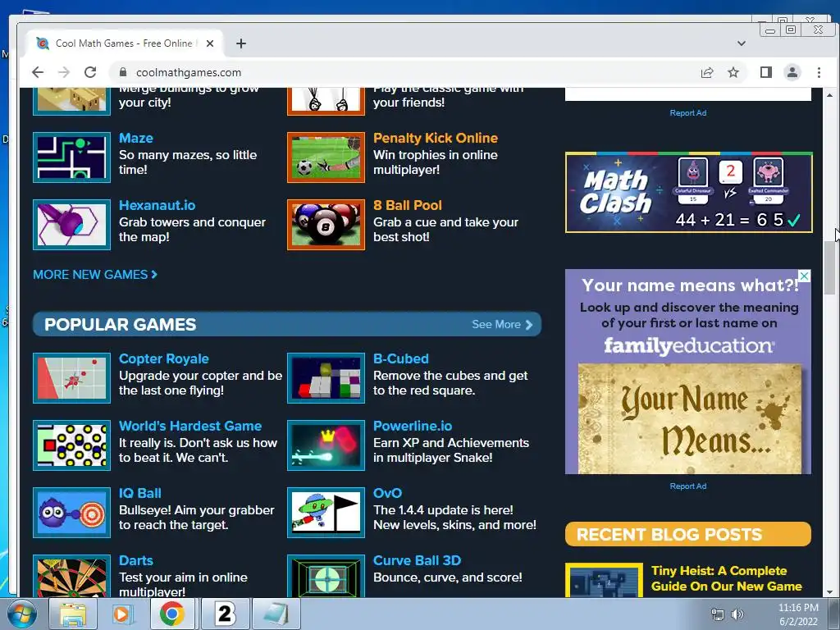Viewport: 840px width, 630px height.
Task: Open the Hexanaut.io game thumbnail
Action: (72, 225)
